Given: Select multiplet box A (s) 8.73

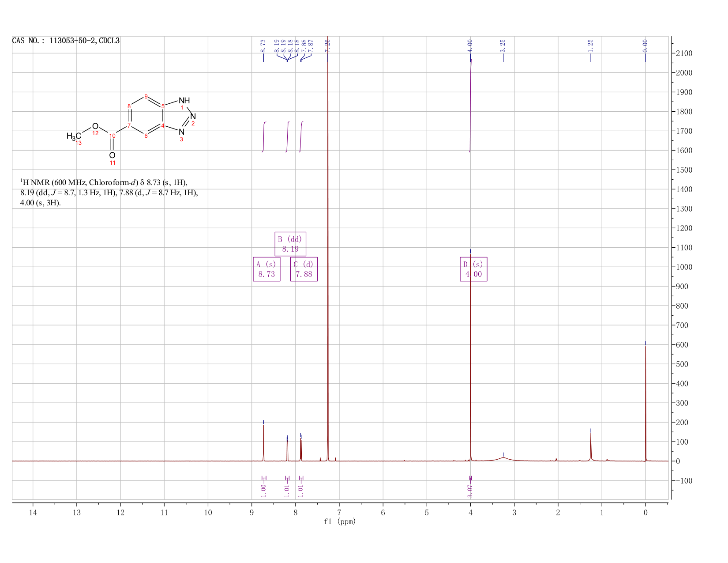Looking at the screenshot, I should [266, 269].
